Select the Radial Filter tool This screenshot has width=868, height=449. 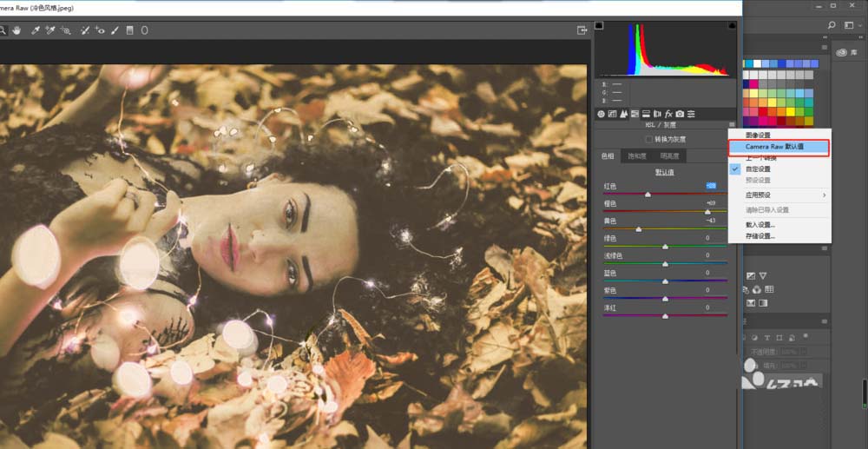[x=144, y=30]
